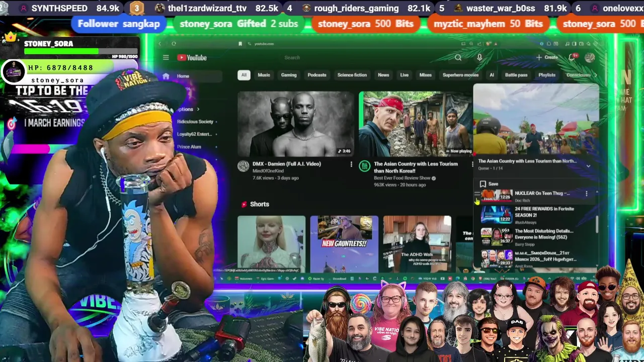Save the queue with the Save button
Viewport: 644px width, 362px height.
489,184
